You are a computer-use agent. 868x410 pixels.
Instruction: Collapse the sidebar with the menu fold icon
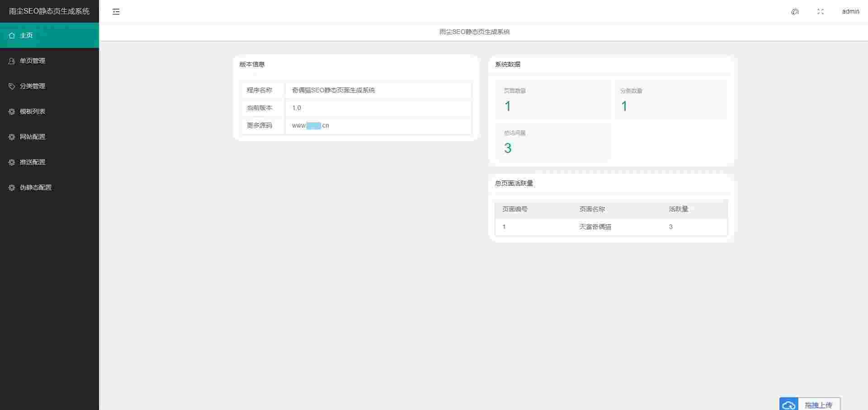point(116,12)
